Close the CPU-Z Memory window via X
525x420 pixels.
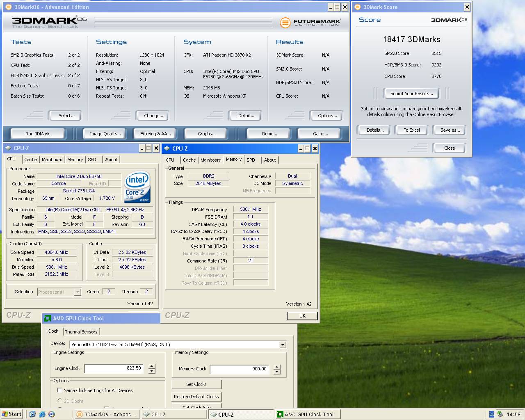coord(315,148)
